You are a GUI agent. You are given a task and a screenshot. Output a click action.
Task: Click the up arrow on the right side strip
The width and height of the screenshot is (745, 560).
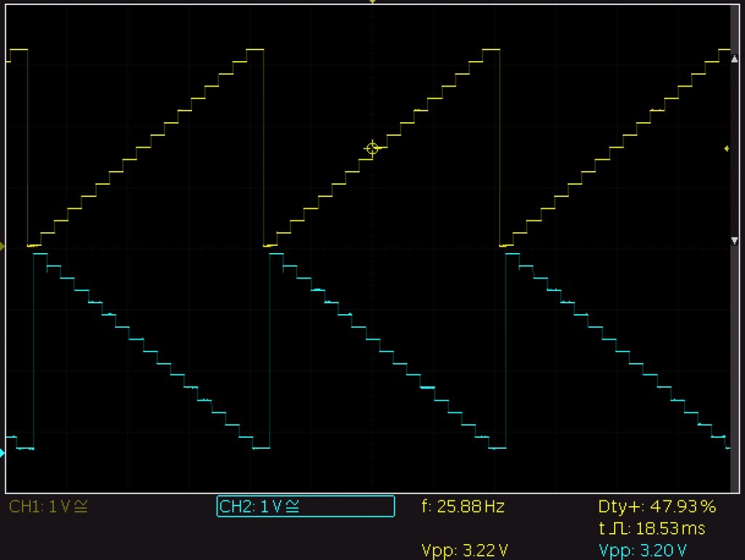pos(735,59)
